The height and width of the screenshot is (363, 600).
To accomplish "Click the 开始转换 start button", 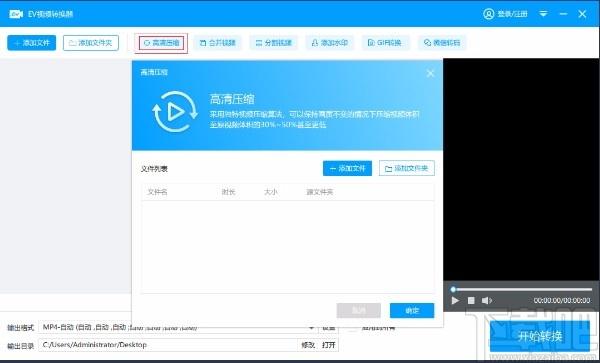I will [540, 336].
